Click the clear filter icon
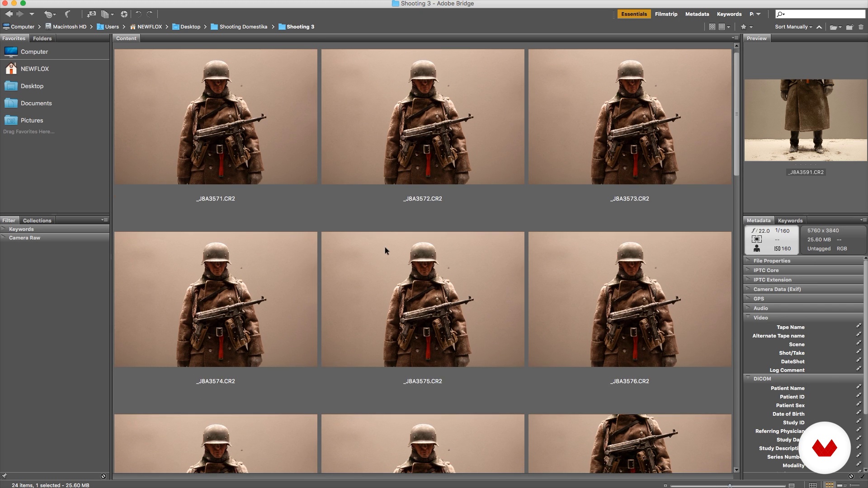Image resolution: width=868 pixels, height=488 pixels. pos(103,476)
